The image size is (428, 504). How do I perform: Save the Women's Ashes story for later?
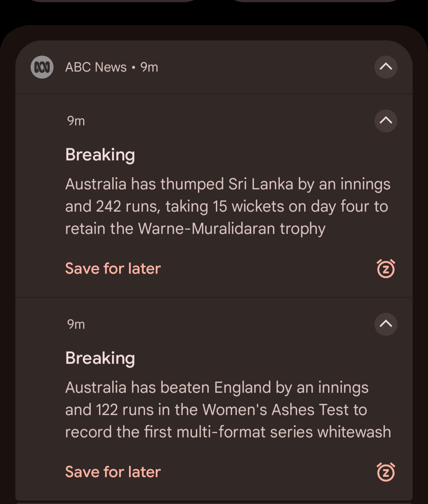pos(113,472)
